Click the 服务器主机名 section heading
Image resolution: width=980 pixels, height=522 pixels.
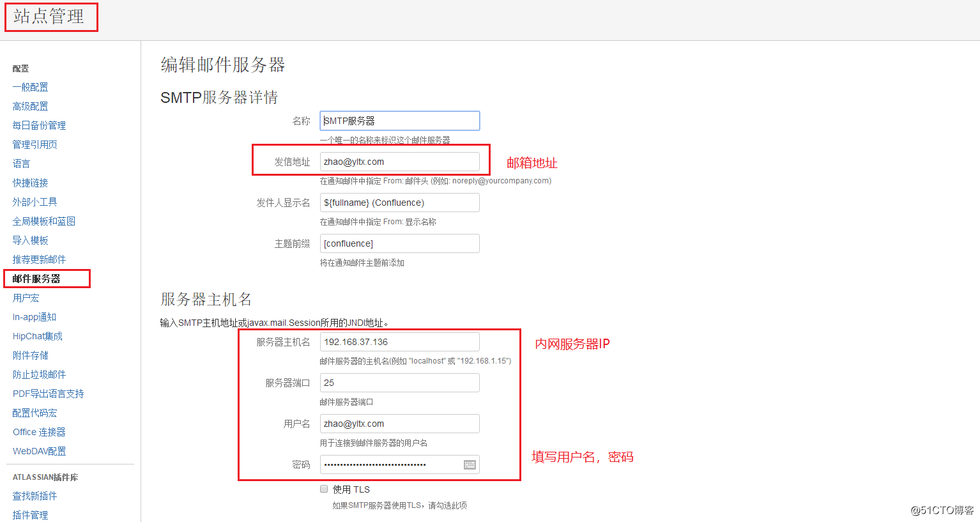[x=206, y=299]
